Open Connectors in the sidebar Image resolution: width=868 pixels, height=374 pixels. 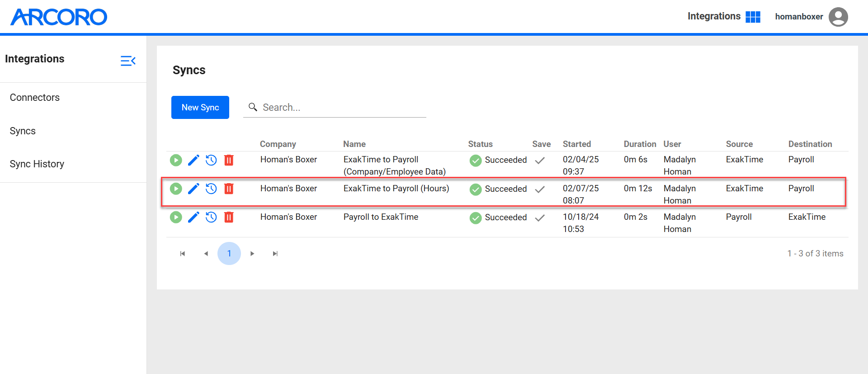point(35,98)
